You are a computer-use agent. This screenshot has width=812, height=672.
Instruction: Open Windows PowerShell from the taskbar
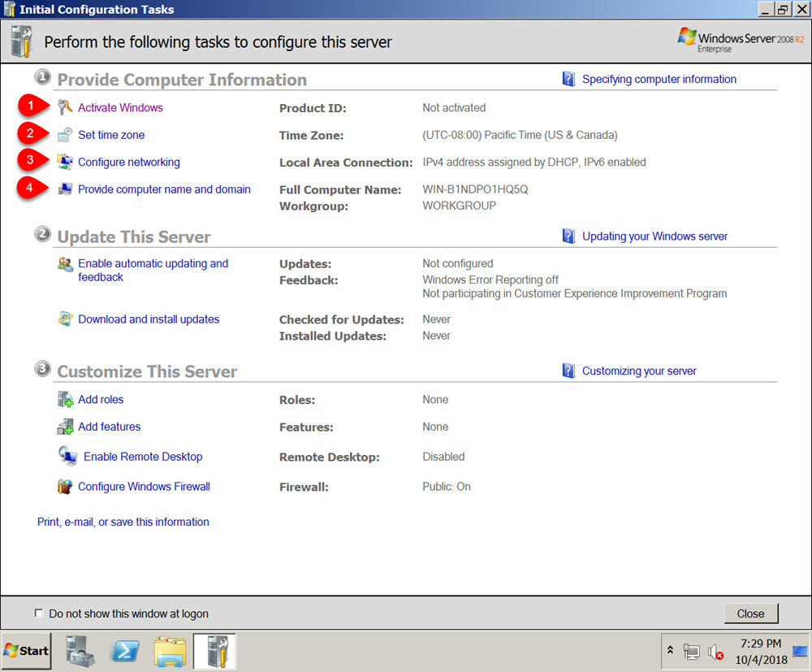[x=124, y=651]
